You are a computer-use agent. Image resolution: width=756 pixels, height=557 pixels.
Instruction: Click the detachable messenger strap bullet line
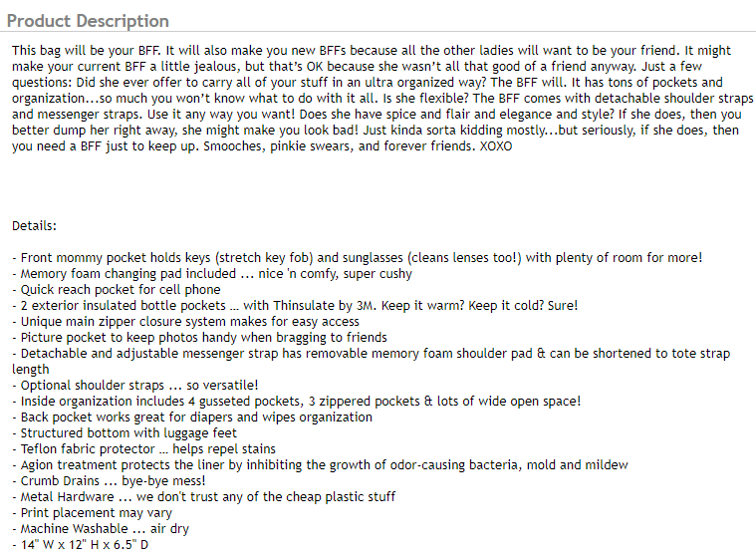pyautogui.click(x=371, y=354)
